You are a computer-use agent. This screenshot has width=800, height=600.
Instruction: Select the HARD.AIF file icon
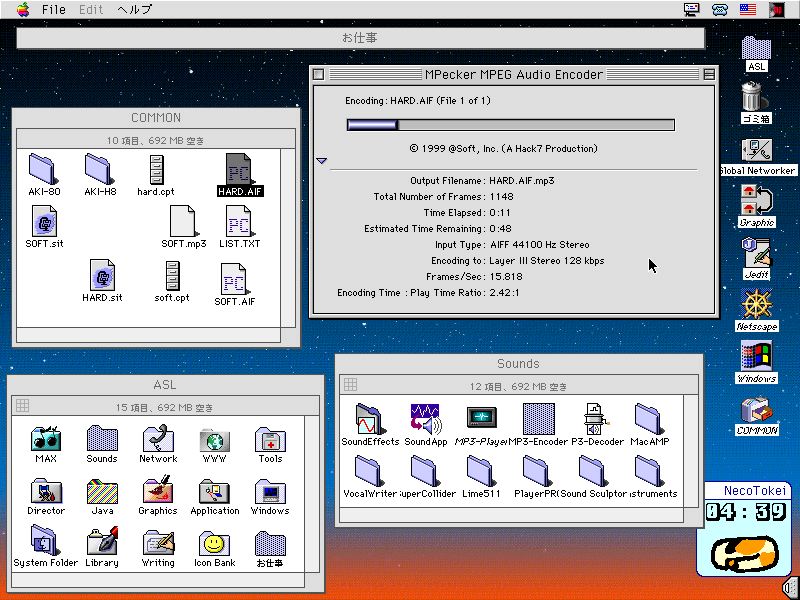pos(239,169)
